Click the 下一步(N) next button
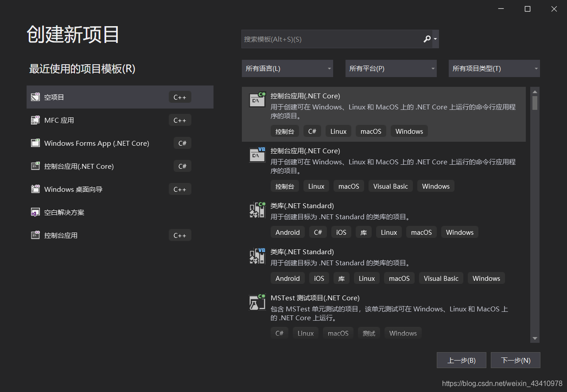This screenshot has height=392, width=567. 516,360
